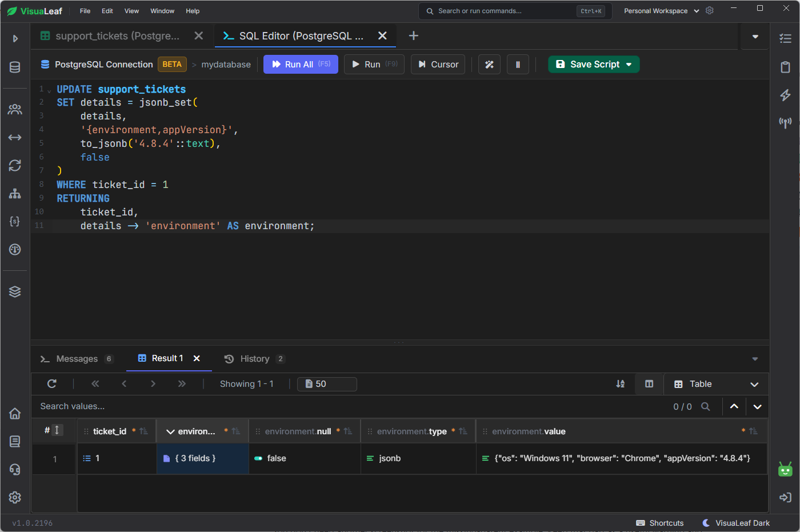This screenshot has width=800, height=532.
Task: Refresh the result grid
Action: point(52,384)
